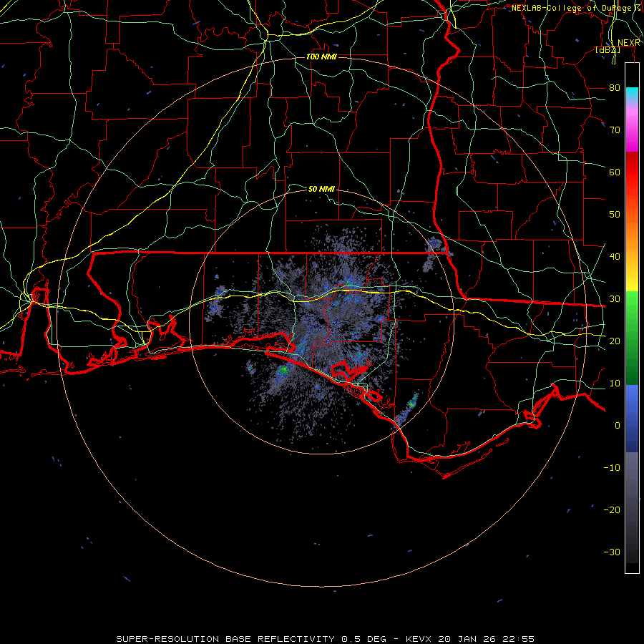Select the 40 value on reflectivity scale
The image size is (644, 644).
point(615,256)
